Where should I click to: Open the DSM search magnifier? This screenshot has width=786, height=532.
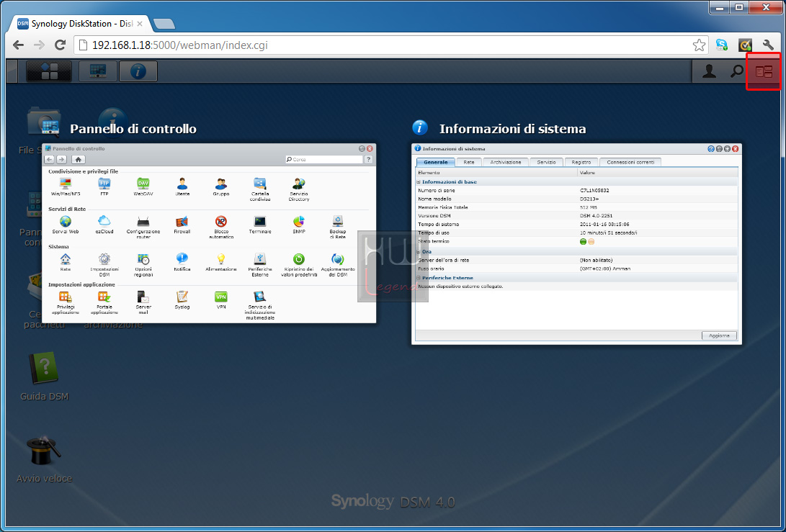pyautogui.click(x=736, y=72)
